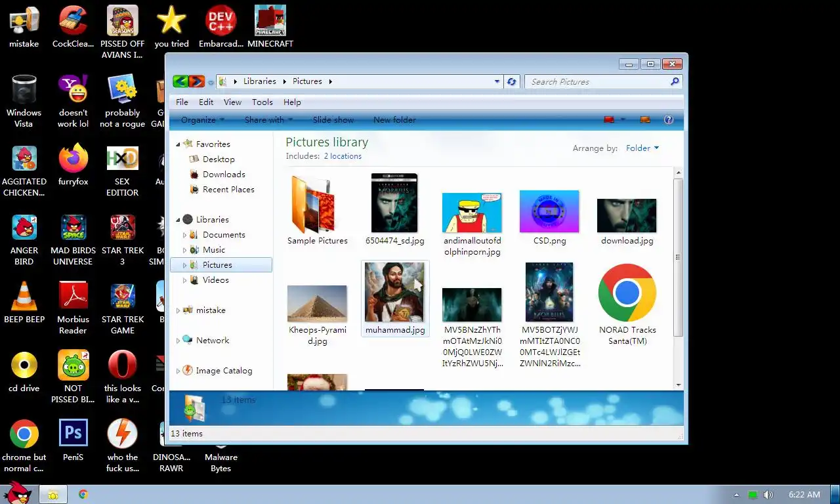Collapse the Favorites tree section
Image resolution: width=840 pixels, height=504 pixels.
click(x=178, y=144)
